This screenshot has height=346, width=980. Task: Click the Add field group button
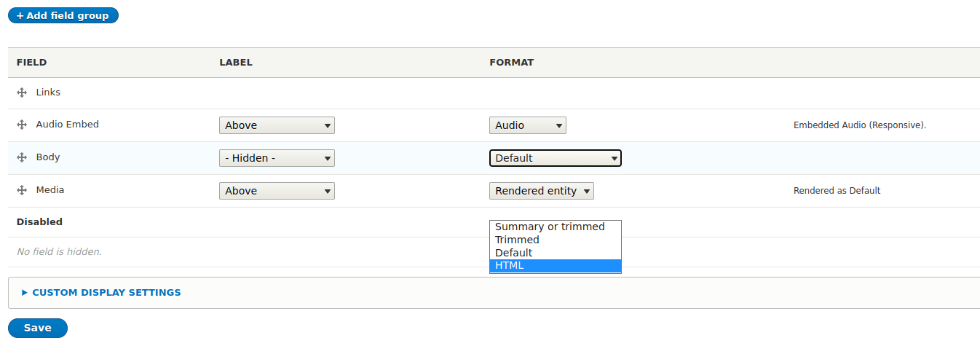(x=63, y=15)
